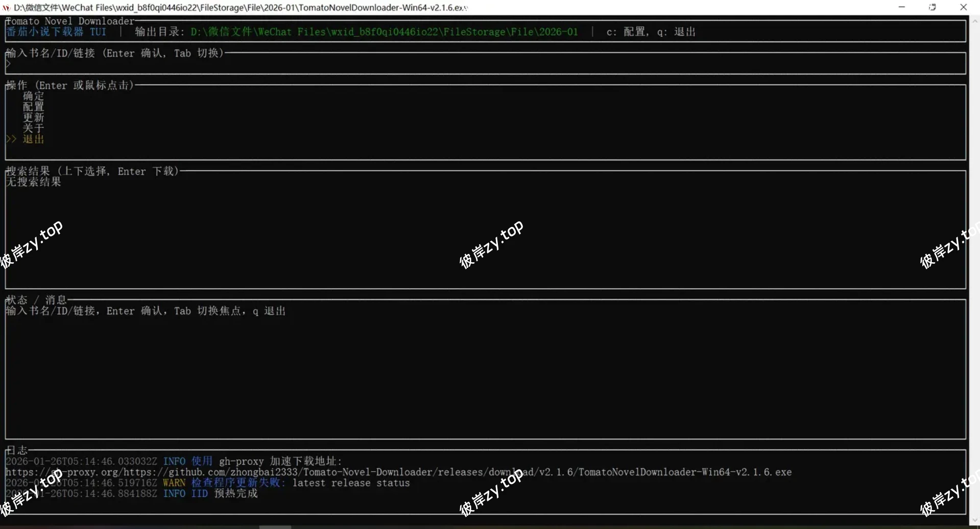Click the 番茄小说下载器 TUI header title
Screen dimensions: 980x529
pyautogui.click(x=56, y=32)
